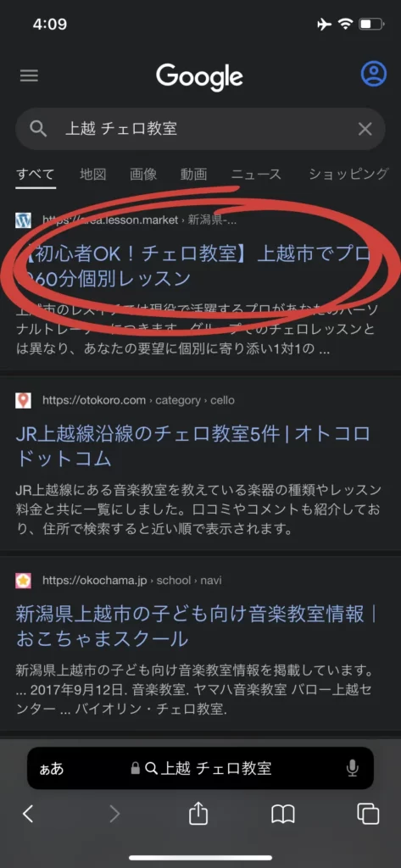
Task: Switch to ニュース tab
Action: 256,174
